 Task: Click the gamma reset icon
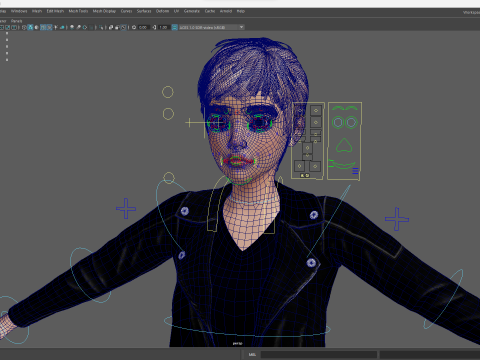(154, 27)
